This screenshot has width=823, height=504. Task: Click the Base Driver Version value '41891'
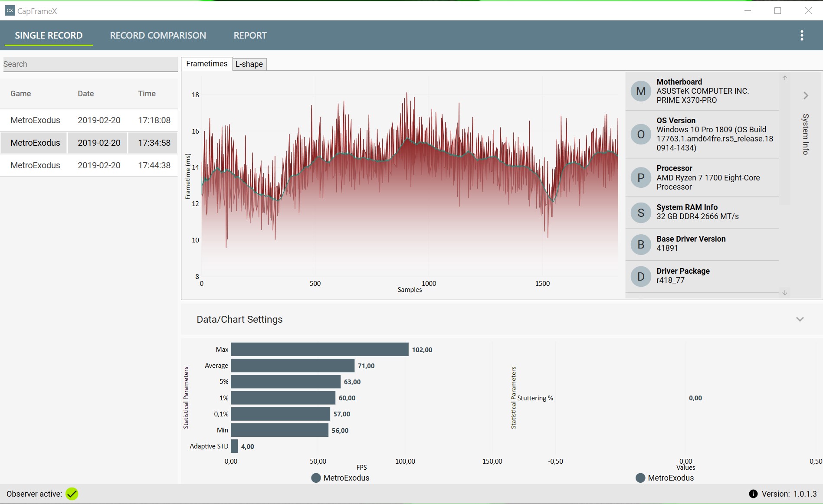coord(667,248)
